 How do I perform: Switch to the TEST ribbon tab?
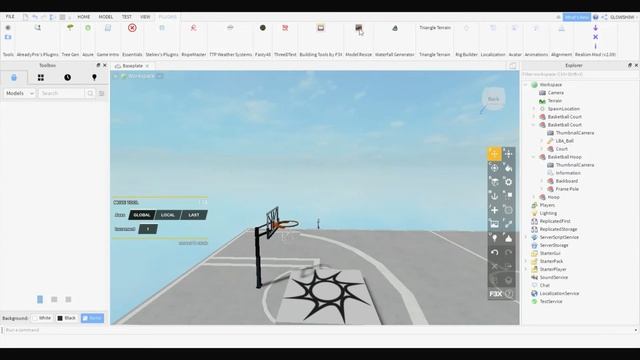[127, 17]
